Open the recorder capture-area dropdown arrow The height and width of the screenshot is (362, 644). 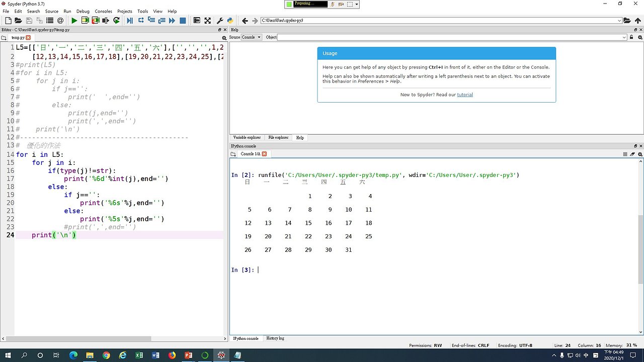357,4
